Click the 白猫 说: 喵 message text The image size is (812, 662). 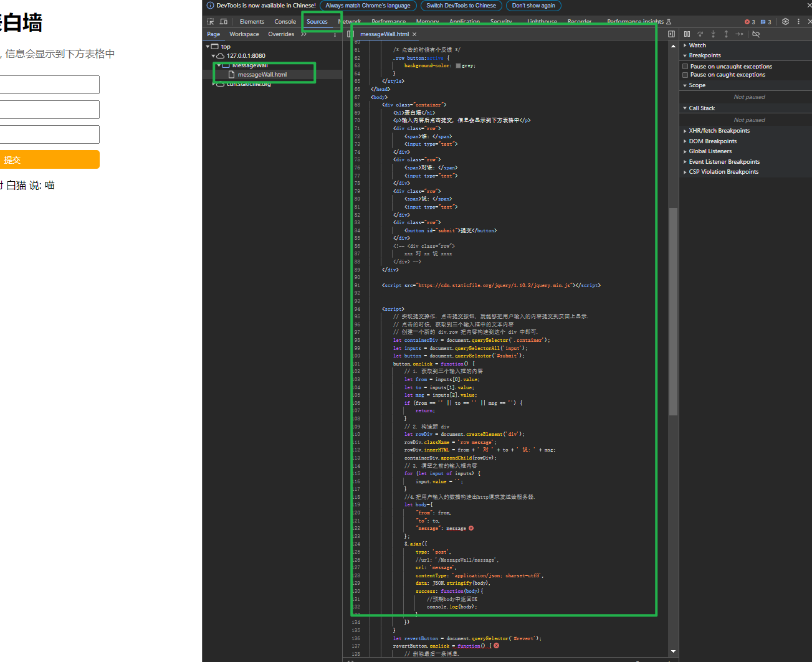31,186
